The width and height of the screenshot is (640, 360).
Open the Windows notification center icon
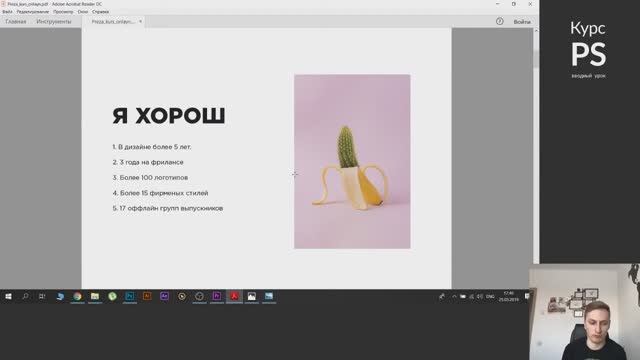pos(527,296)
